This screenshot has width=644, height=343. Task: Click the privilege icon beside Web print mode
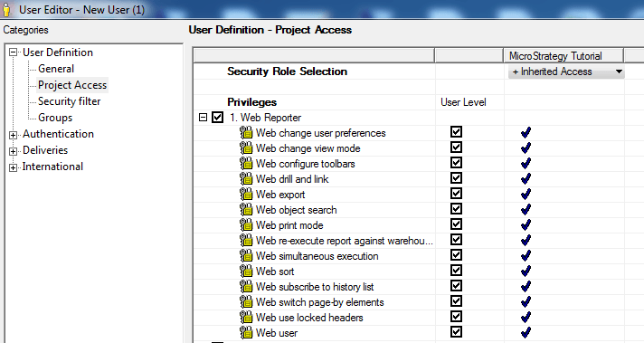[x=246, y=225]
